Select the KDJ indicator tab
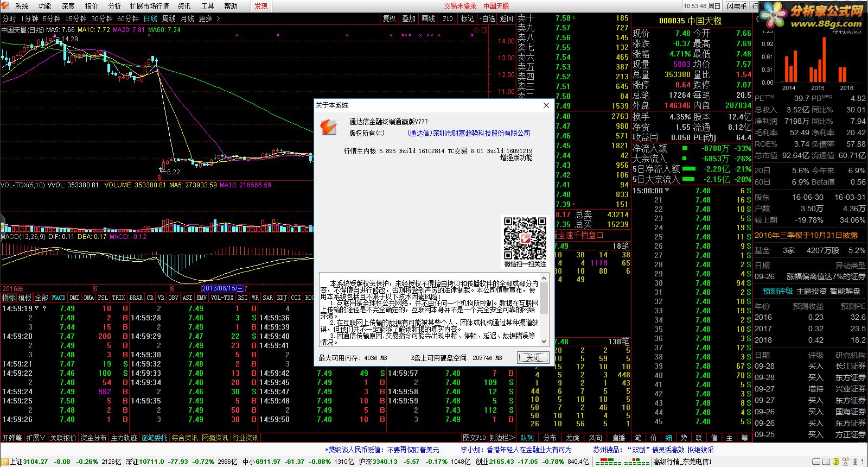 tap(282, 298)
